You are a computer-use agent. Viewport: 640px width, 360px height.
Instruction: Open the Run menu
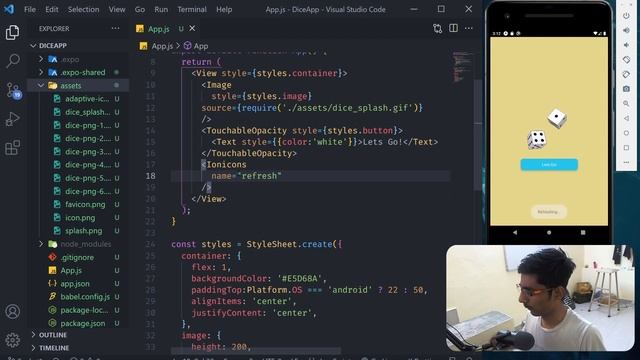click(x=161, y=9)
